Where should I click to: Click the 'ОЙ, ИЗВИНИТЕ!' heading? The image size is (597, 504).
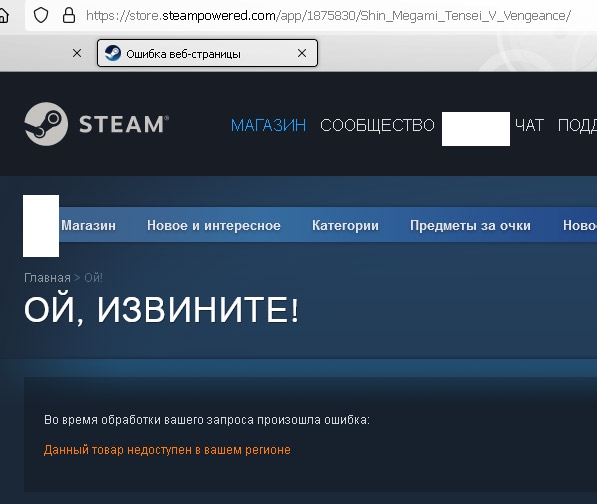click(x=161, y=310)
